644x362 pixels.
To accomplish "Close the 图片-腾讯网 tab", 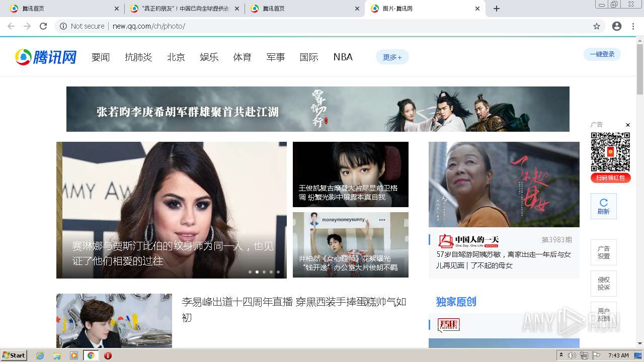I will [x=477, y=9].
